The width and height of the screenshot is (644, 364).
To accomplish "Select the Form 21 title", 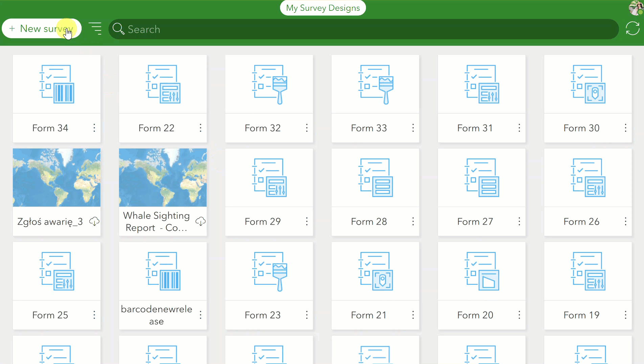I will click(x=369, y=315).
